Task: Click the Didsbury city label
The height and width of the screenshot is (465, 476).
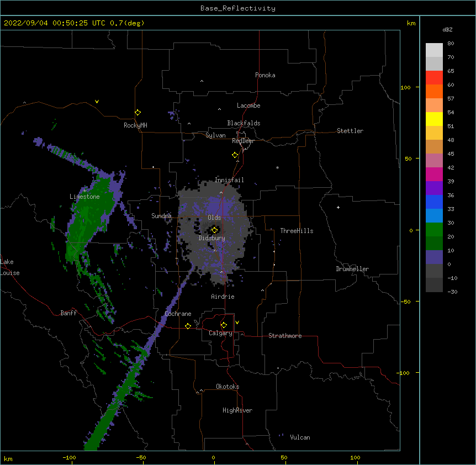Action: [x=211, y=238]
